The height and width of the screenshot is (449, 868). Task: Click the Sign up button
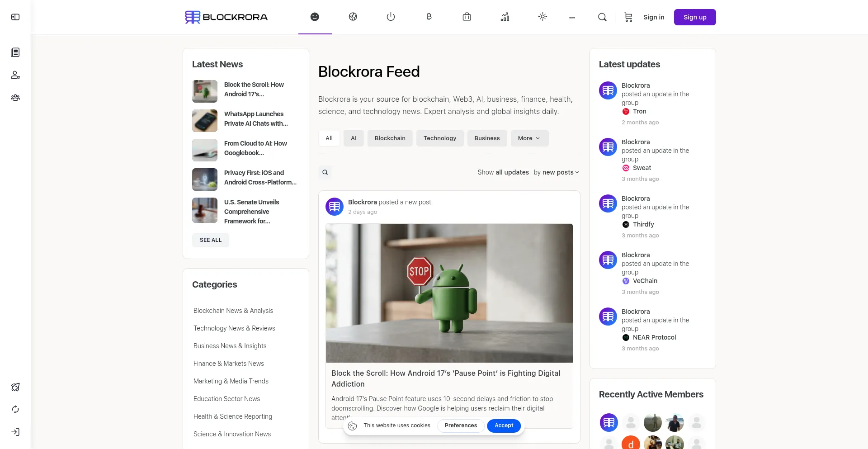[695, 17]
